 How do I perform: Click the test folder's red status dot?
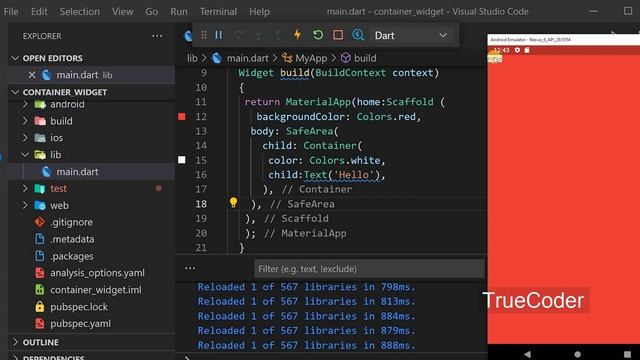click(159, 189)
